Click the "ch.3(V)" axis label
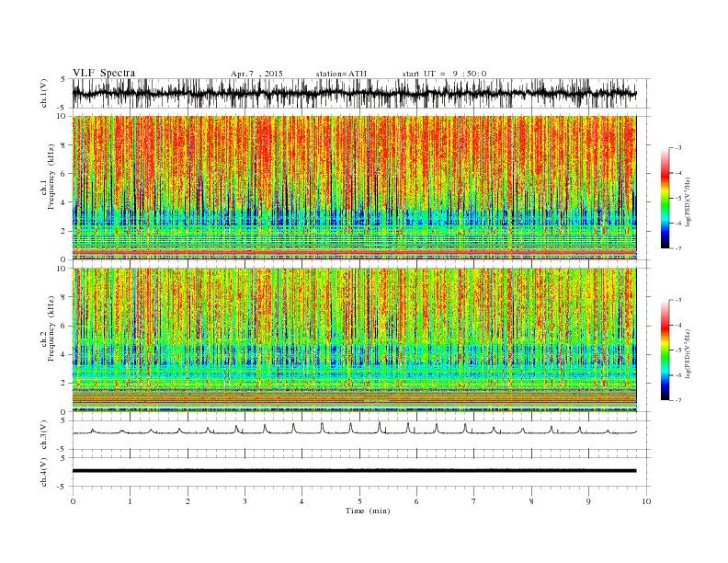 point(44,435)
